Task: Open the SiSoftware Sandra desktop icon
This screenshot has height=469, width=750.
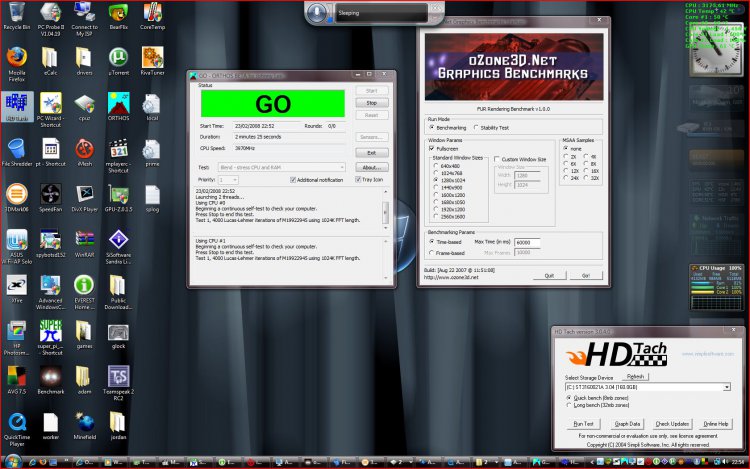Action: 118,247
